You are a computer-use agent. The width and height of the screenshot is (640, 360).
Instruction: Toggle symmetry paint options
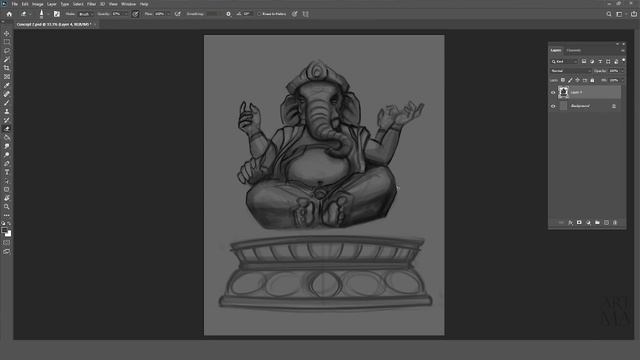click(x=306, y=14)
